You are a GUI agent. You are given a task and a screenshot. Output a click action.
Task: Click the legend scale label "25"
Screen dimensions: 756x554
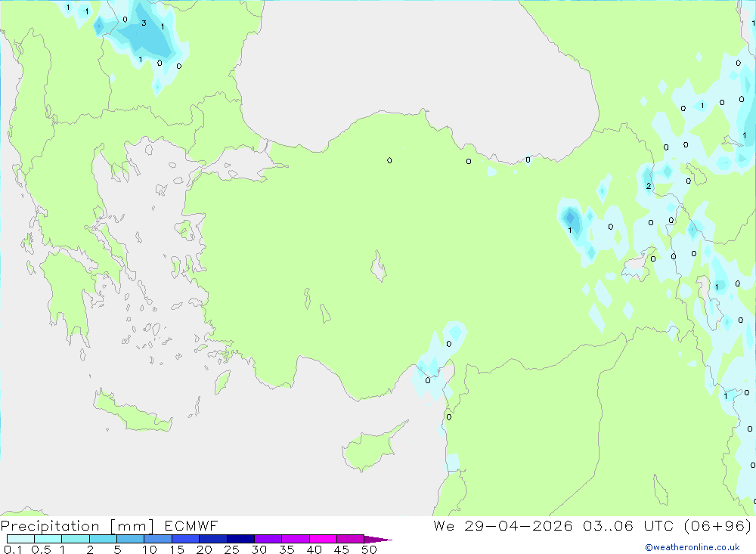232,549
